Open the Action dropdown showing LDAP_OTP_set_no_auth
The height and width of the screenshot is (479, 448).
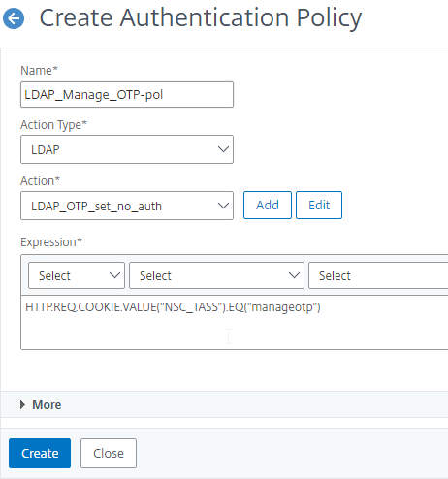click(x=127, y=206)
